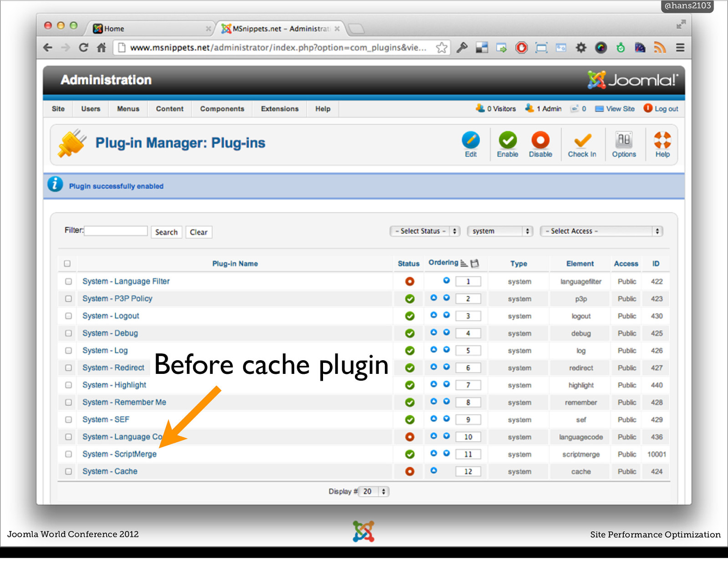This screenshot has width=728, height=561.
Task: Move System - Logout down in ordering
Action: 446,315
